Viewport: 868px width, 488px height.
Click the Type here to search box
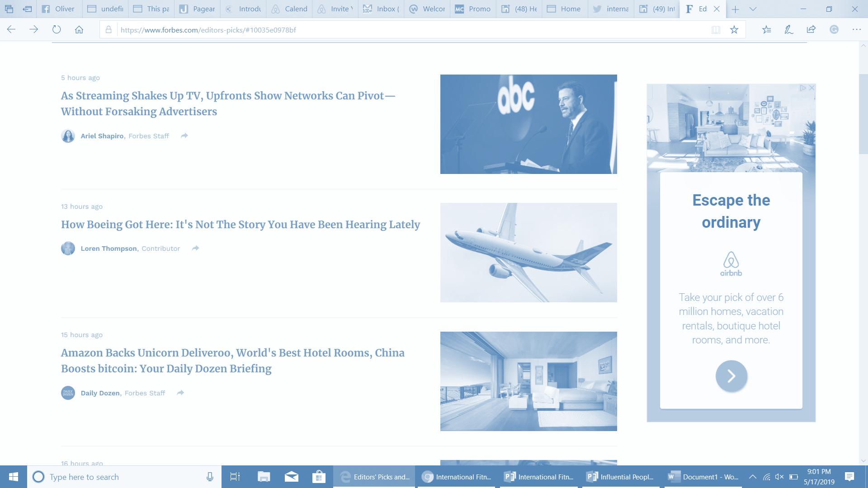coord(124,477)
